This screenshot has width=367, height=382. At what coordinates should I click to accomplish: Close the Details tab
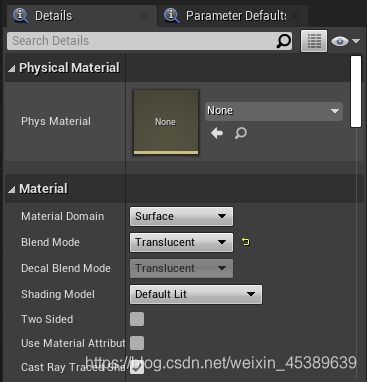[144, 16]
